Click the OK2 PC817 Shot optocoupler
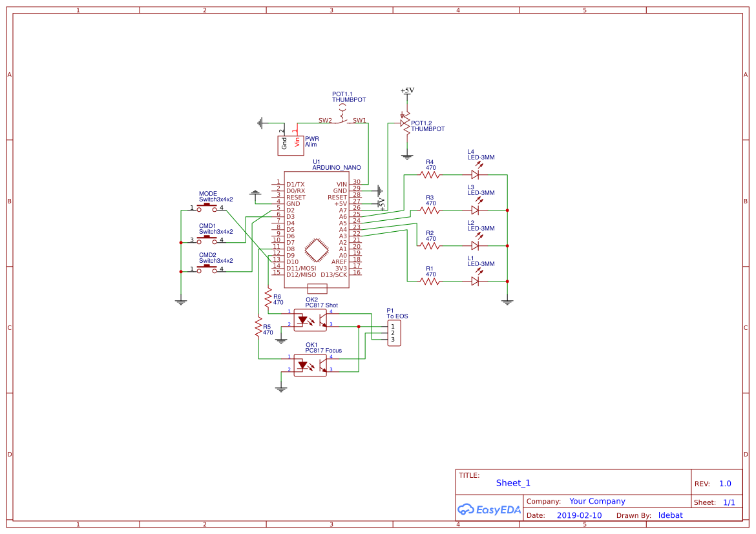The image size is (756, 534). tap(310, 319)
